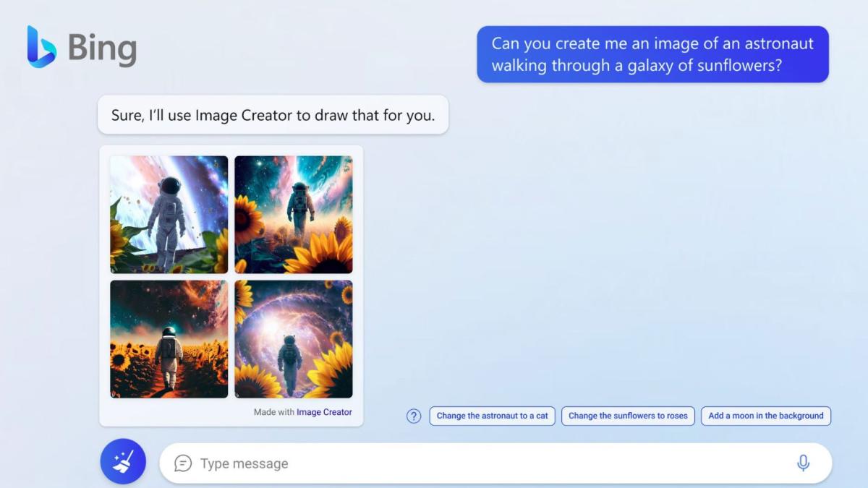Select the mic icon at the input's right edge
Image resolution: width=868 pixels, height=488 pixels.
pos(803,463)
